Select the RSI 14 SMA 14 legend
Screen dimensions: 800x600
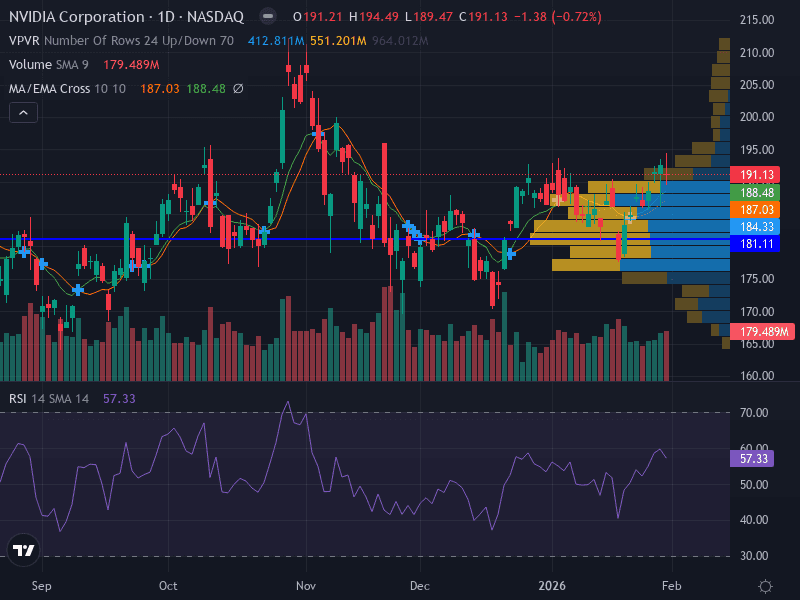[x=49, y=398]
